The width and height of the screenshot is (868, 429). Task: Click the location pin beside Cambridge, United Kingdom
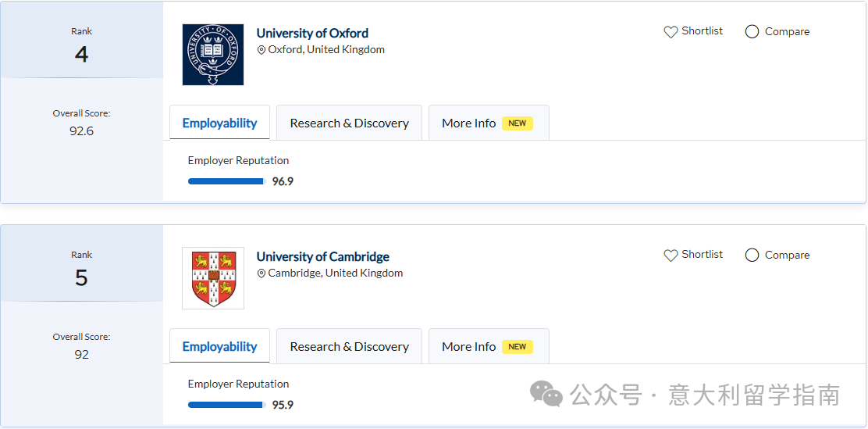(261, 273)
